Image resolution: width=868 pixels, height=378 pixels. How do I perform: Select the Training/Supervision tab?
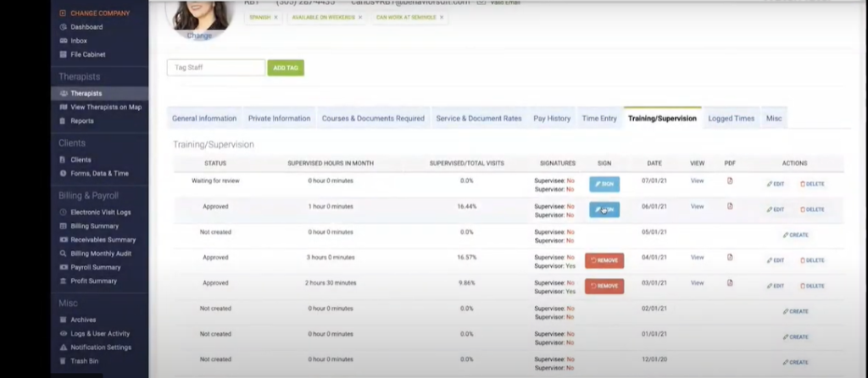[662, 119]
